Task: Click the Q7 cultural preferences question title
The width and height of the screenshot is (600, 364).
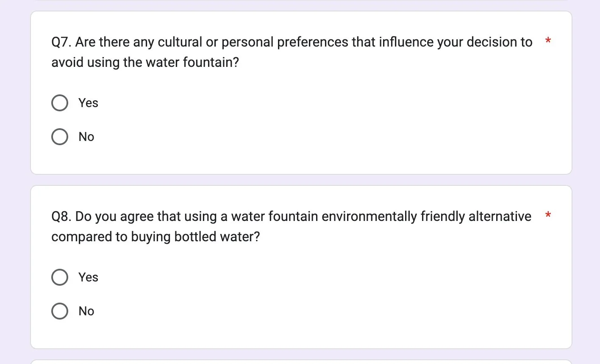Action: pos(292,42)
